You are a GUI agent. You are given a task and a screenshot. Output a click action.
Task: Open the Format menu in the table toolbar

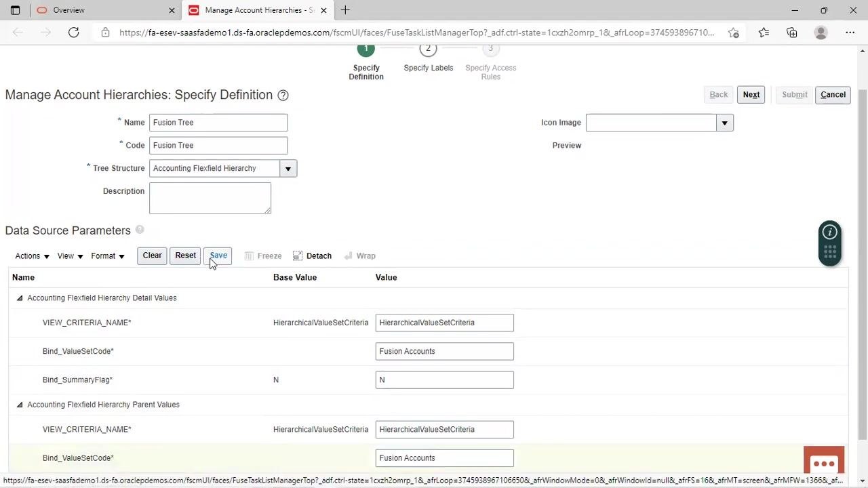tap(108, 256)
